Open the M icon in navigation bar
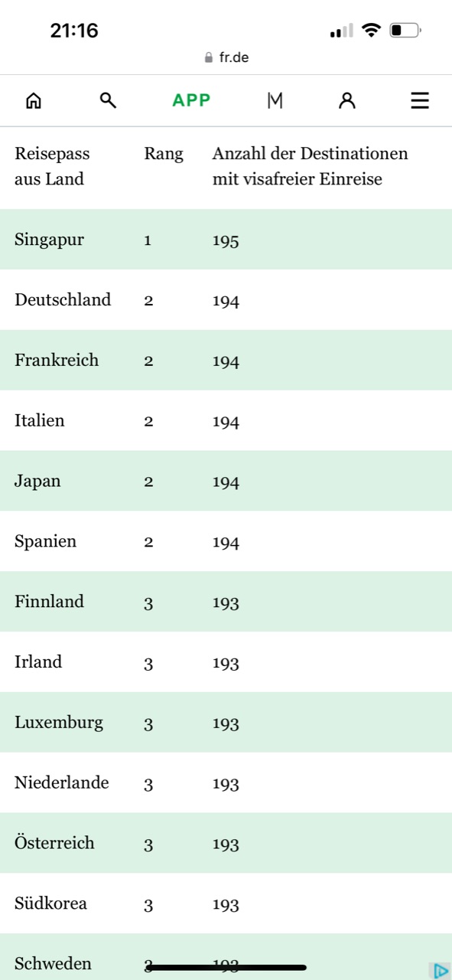Viewport: 452px width, 980px height. (275, 100)
